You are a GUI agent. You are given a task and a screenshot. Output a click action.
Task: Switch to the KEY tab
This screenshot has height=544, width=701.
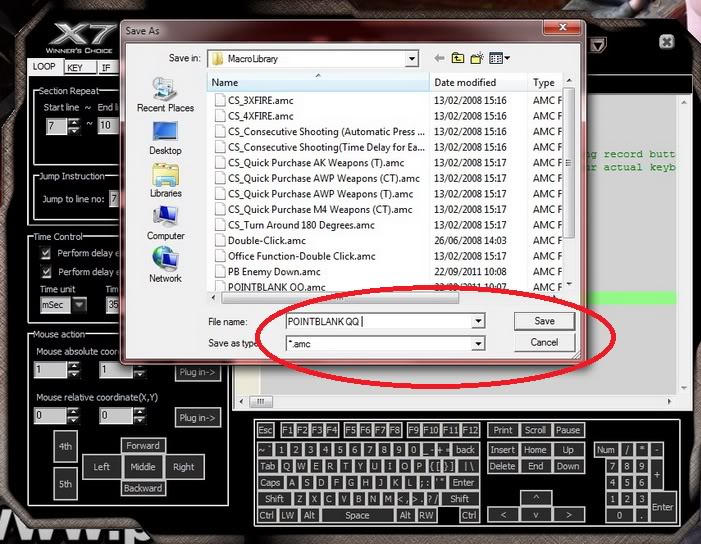coord(80,67)
